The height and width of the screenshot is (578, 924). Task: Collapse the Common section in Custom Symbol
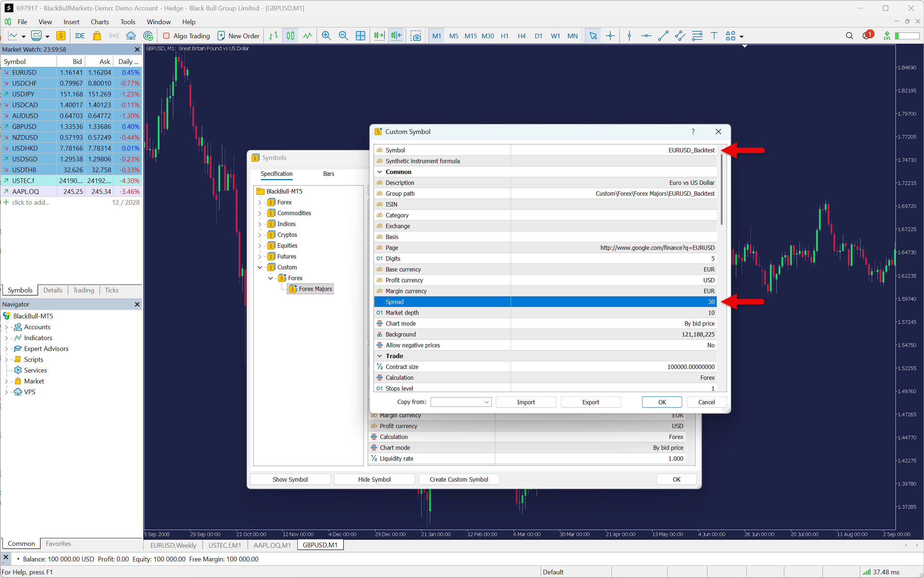point(379,172)
